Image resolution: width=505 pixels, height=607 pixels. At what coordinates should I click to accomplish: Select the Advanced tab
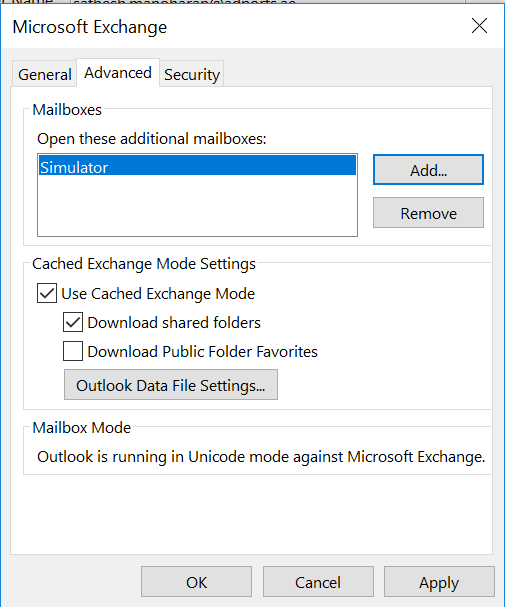pyautogui.click(x=118, y=73)
